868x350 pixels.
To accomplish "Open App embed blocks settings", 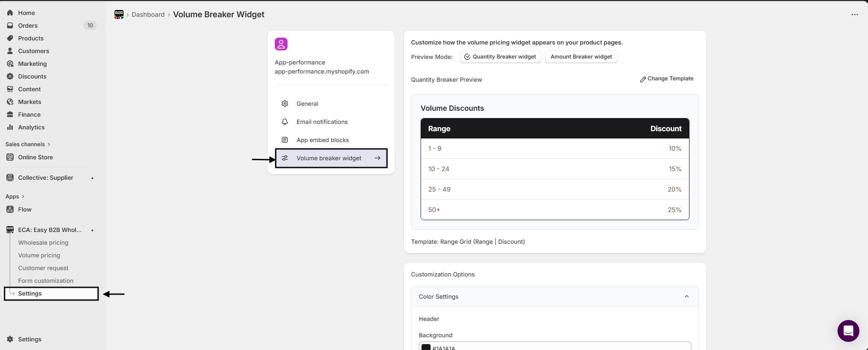I will coord(322,140).
